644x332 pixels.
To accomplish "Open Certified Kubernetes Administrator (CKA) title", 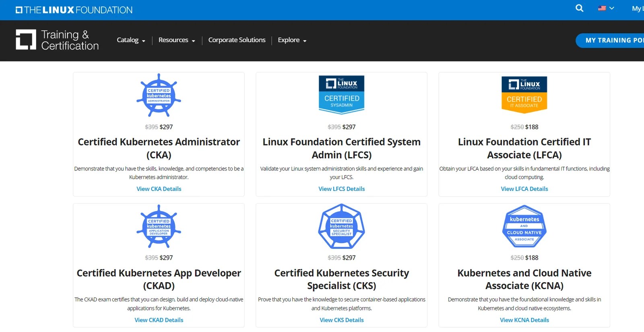I will point(159,148).
